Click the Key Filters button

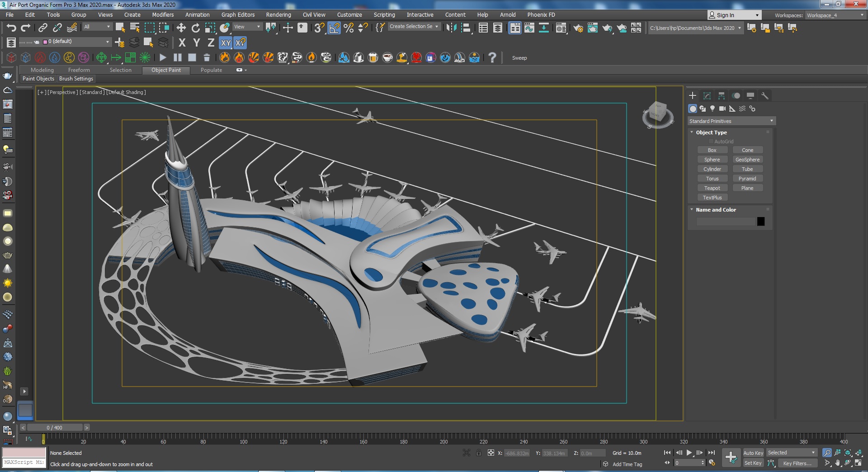[797, 463]
